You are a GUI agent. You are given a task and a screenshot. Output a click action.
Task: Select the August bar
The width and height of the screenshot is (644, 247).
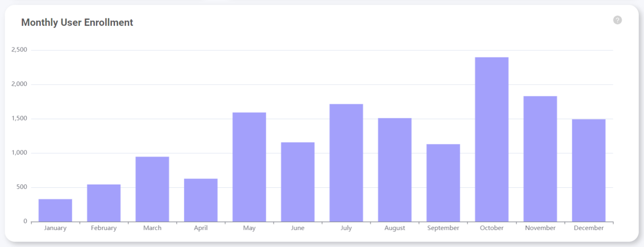click(395, 170)
